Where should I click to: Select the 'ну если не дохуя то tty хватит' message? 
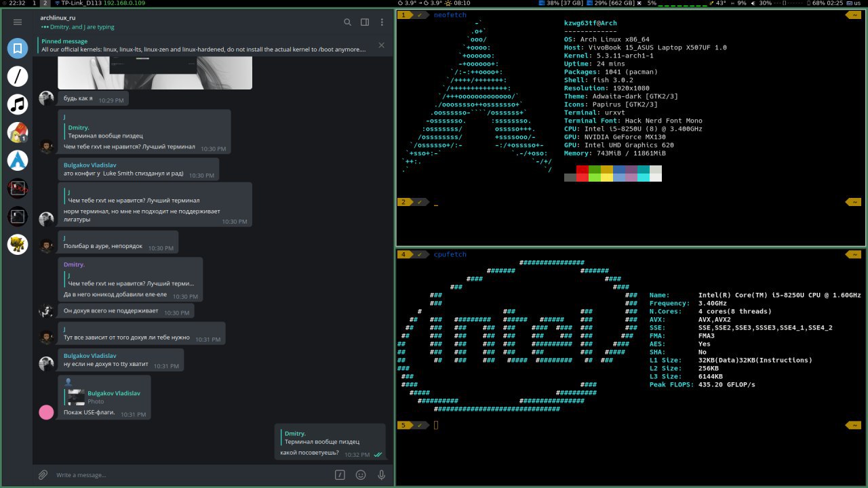[121, 360]
